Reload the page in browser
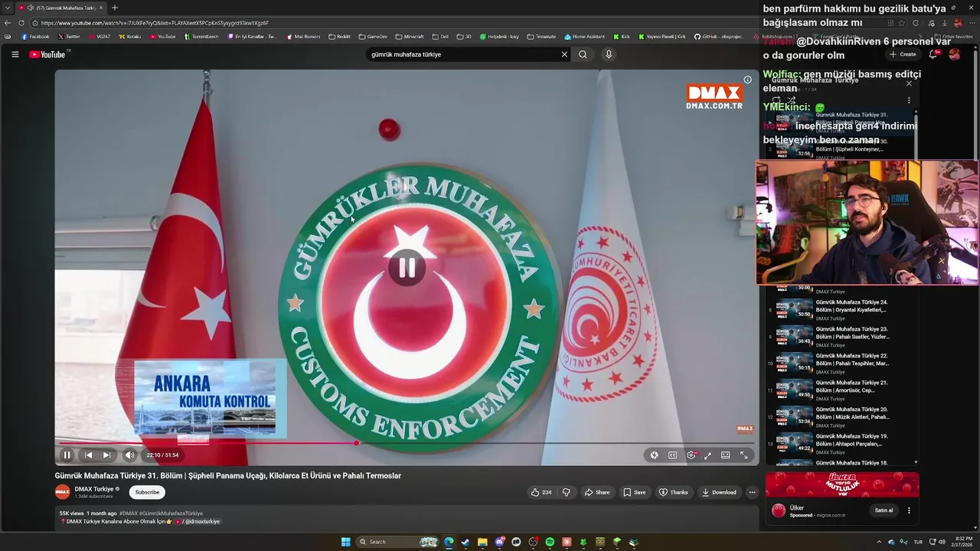980x551 pixels. coord(21,23)
